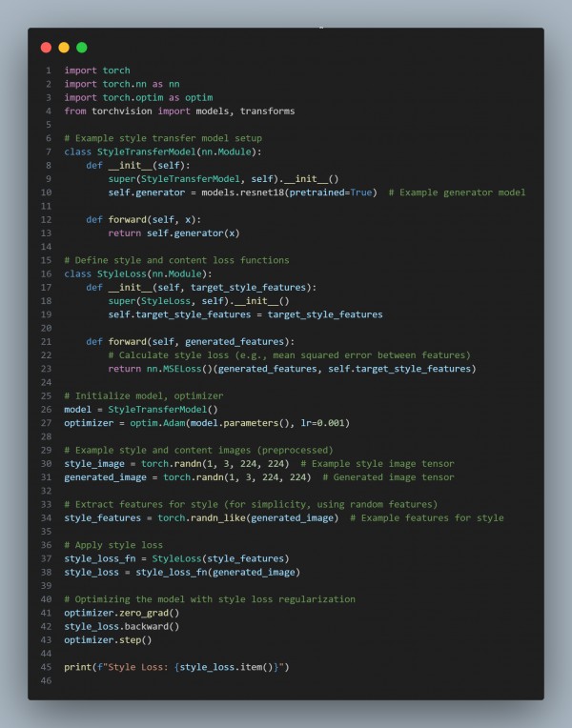Click the "def forward(self, x):" line
The width and height of the screenshot is (572, 728).
[x=144, y=219]
